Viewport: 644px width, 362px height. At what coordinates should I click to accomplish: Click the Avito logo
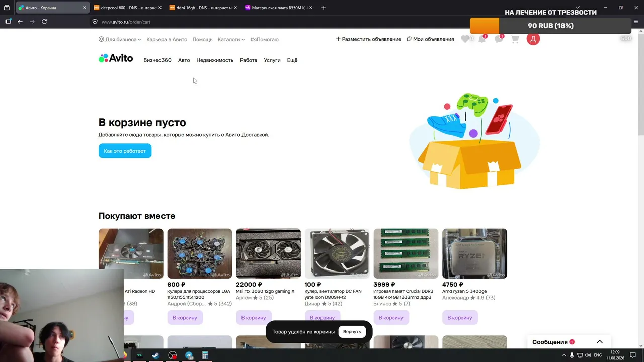click(116, 58)
